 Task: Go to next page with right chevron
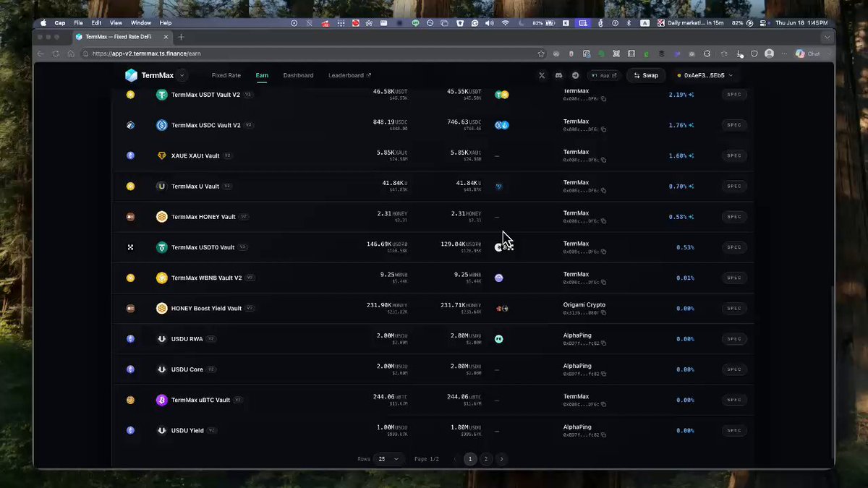click(x=501, y=459)
